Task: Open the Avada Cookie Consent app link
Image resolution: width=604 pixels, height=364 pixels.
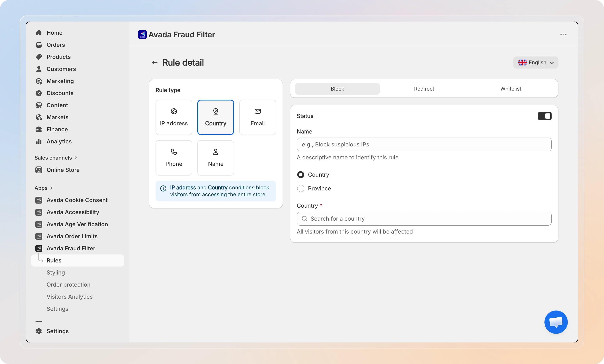Action: 77,200
